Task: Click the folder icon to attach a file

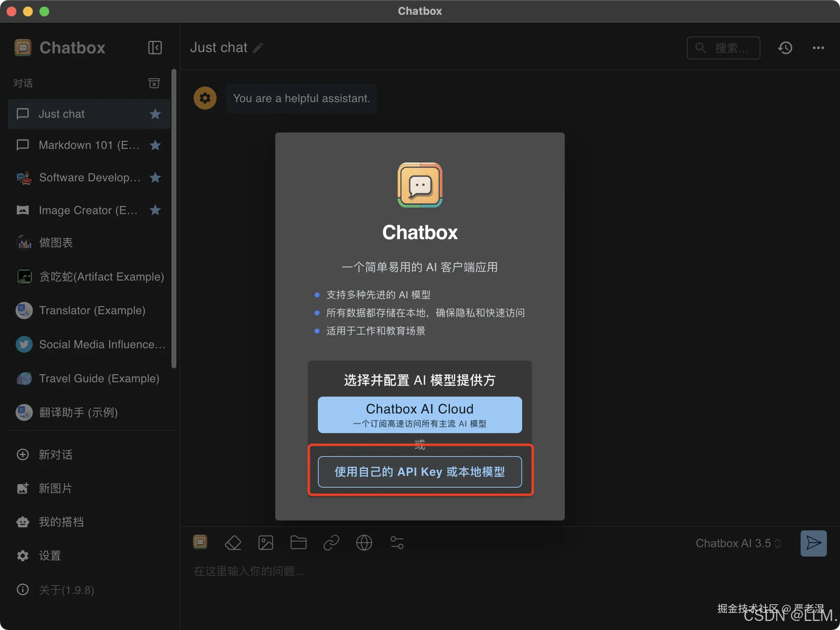Action: point(298,543)
